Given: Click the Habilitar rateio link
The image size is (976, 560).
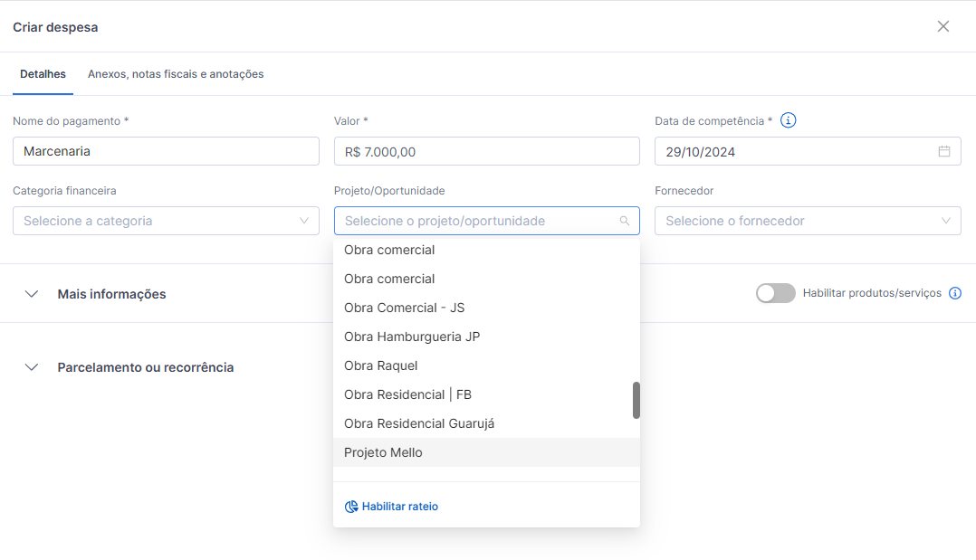Looking at the screenshot, I should 399,507.
